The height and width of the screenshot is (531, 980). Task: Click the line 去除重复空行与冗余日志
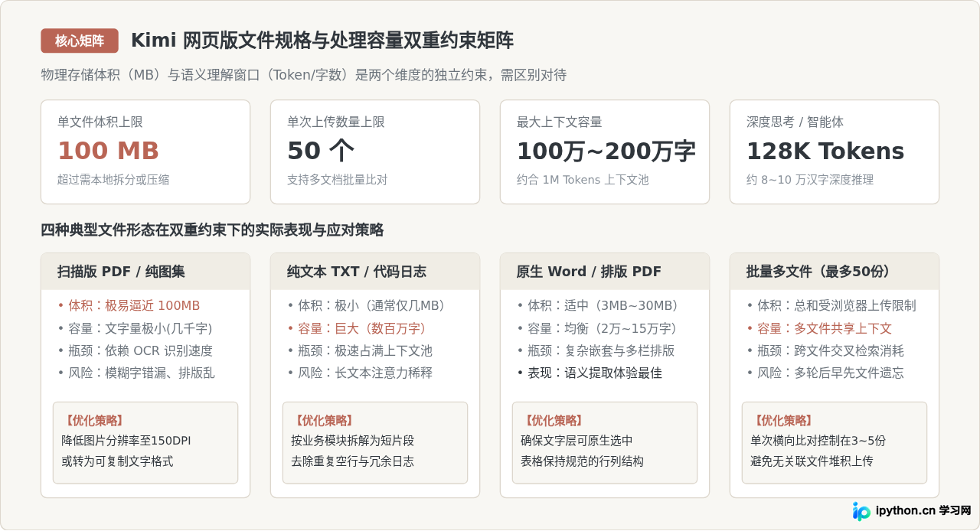point(352,461)
